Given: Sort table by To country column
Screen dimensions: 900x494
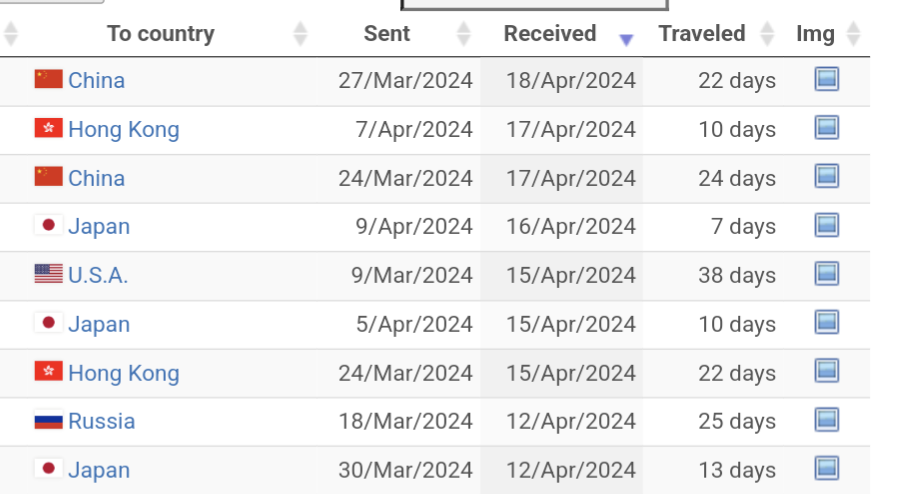Looking at the screenshot, I should tap(161, 34).
